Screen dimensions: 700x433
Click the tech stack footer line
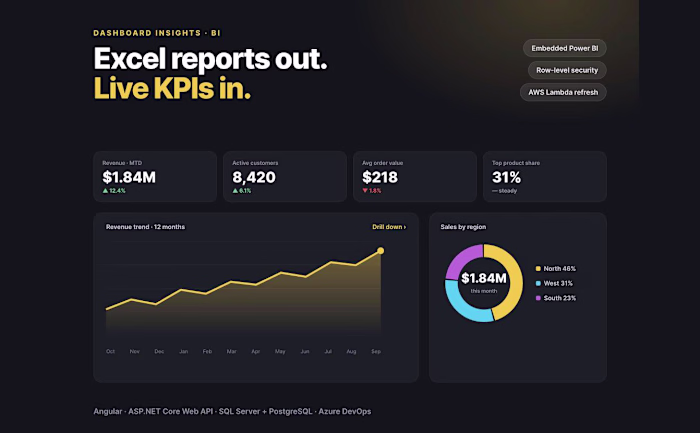[x=232, y=412]
